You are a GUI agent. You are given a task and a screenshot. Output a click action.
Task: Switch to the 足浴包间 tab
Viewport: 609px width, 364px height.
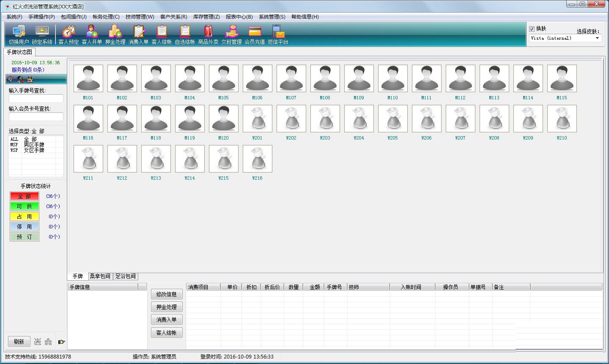click(126, 276)
